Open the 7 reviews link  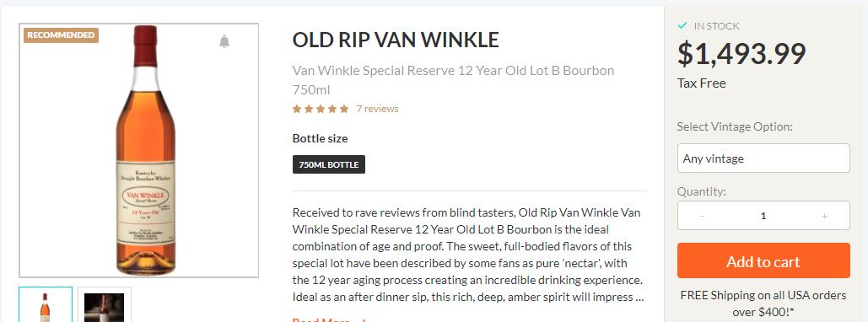click(x=378, y=109)
